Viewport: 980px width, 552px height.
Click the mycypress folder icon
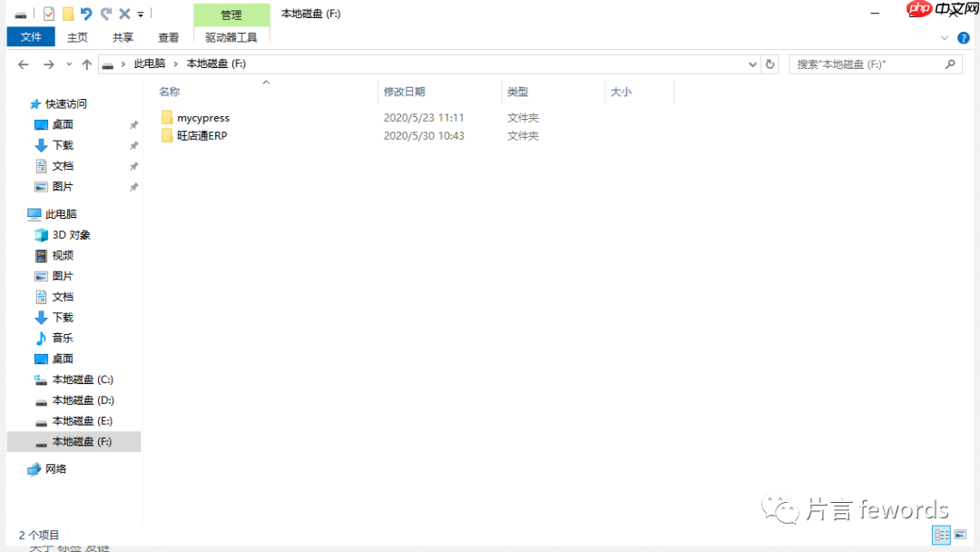coord(167,117)
